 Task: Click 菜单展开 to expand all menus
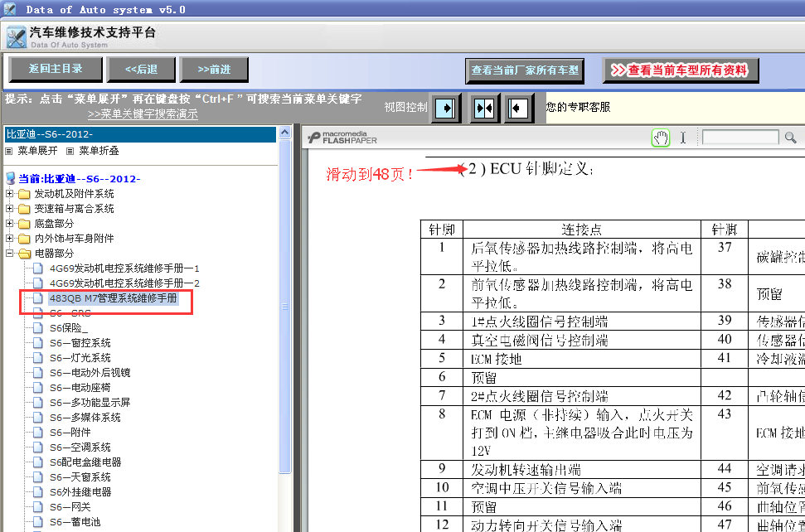(x=37, y=151)
